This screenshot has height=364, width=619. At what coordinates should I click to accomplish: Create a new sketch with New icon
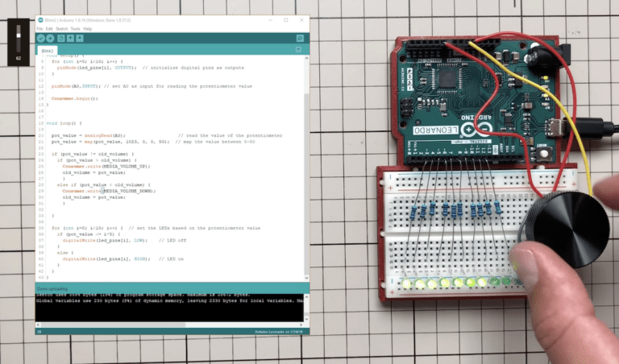click(x=61, y=38)
